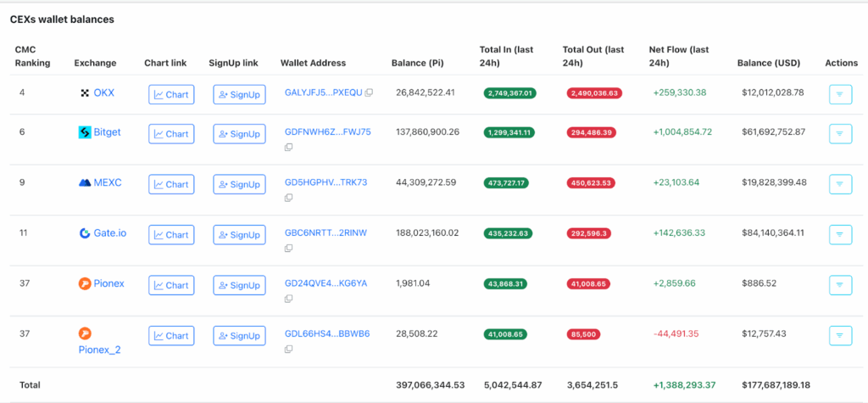Open wallet address GBC6NRTT...2RINW

click(325, 232)
